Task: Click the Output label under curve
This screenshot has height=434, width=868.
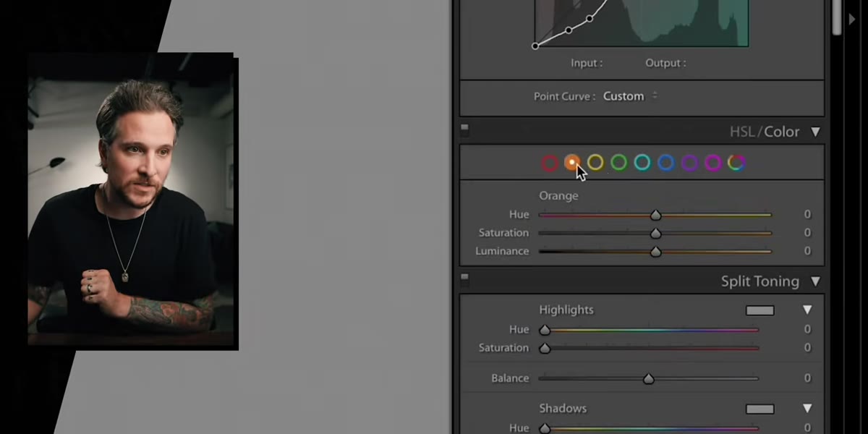Action: (x=665, y=63)
